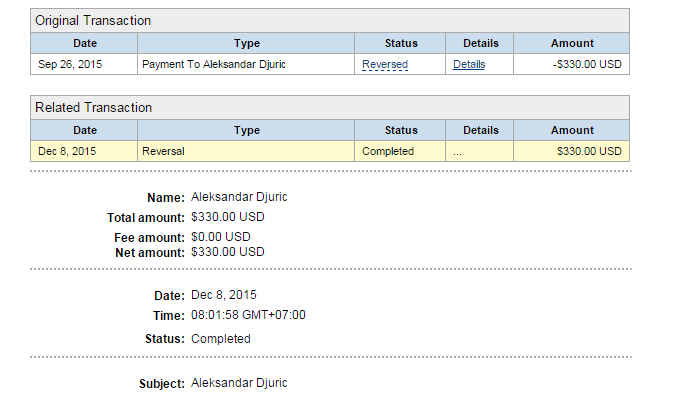Open the "Details" link in Original Transaction row
674x408 pixels.
pos(468,64)
